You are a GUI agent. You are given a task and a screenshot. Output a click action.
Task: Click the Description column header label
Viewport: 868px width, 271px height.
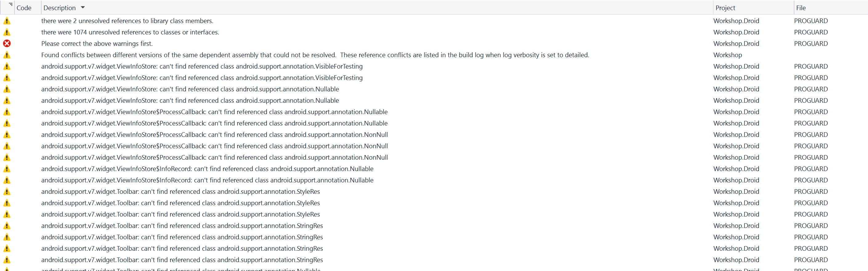(60, 8)
